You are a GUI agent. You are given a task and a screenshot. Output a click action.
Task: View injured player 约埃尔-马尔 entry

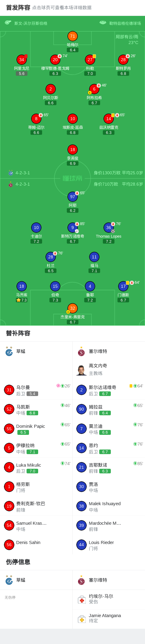[109, 599]
